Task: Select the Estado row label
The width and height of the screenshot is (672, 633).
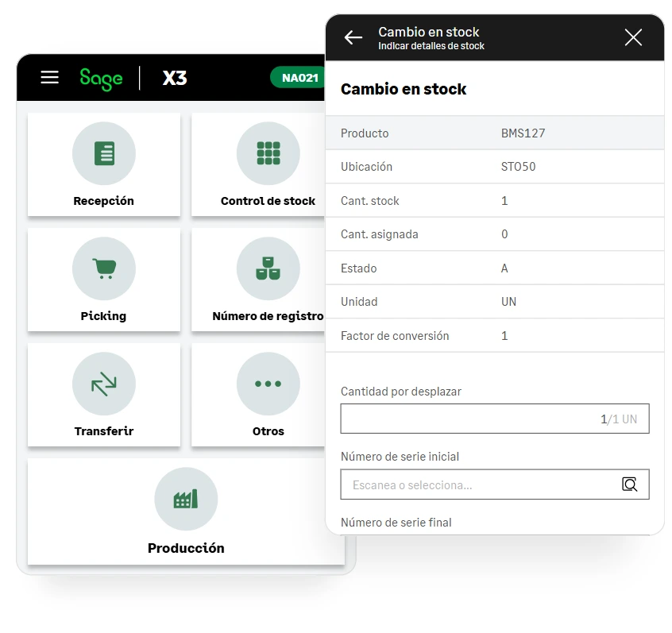Action: [x=359, y=268]
